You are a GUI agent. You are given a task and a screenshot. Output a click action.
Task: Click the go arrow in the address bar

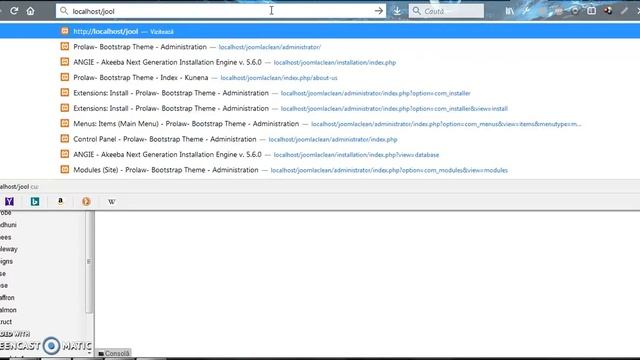click(379, 11)
